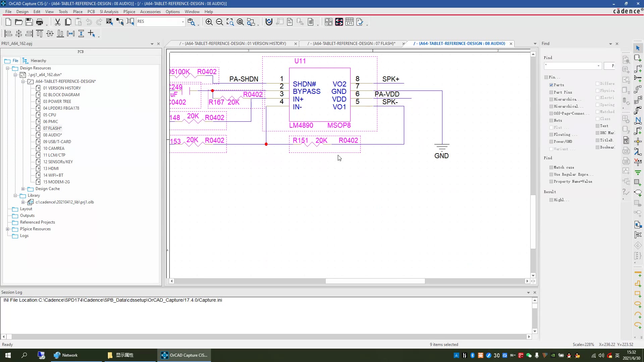
Task: Select the 09 USB/T-CARD page
Action: (x=57, y=142)
